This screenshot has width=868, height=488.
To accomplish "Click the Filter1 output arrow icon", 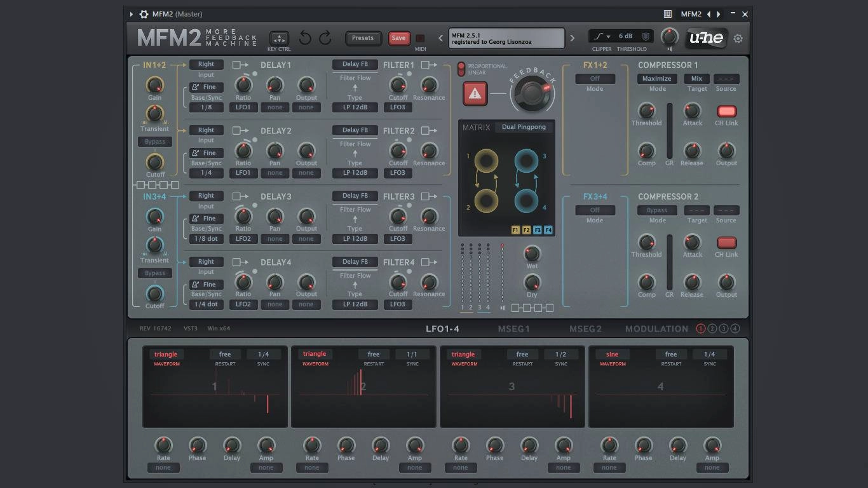I will coord(429,65).
